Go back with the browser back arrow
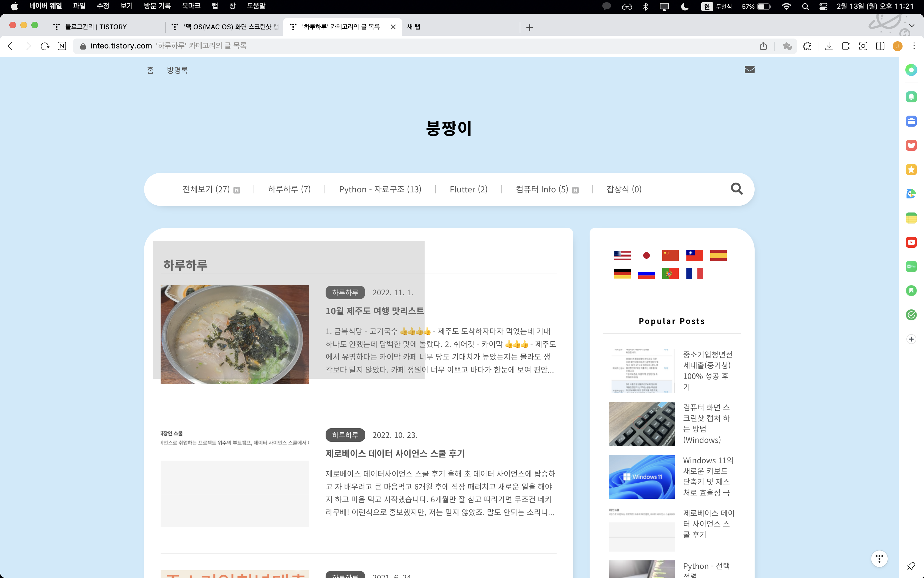Viewport: 924px width, 578px height. point(11,46)
